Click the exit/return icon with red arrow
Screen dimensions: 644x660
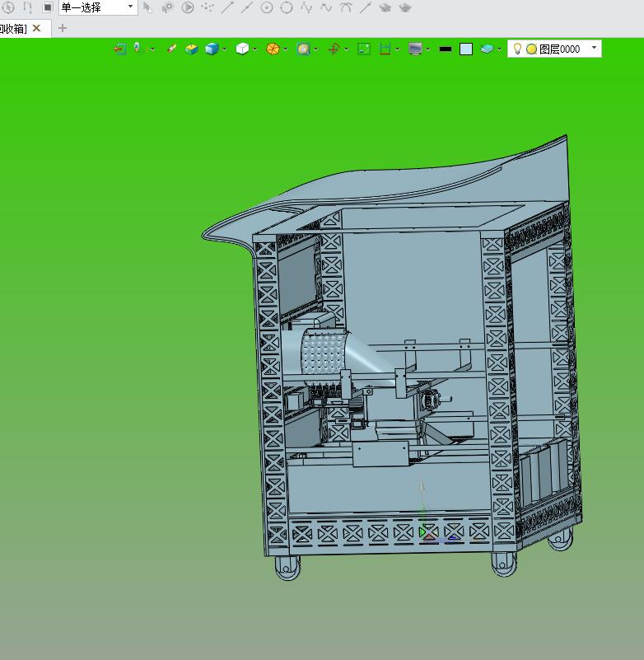(120, 49)
